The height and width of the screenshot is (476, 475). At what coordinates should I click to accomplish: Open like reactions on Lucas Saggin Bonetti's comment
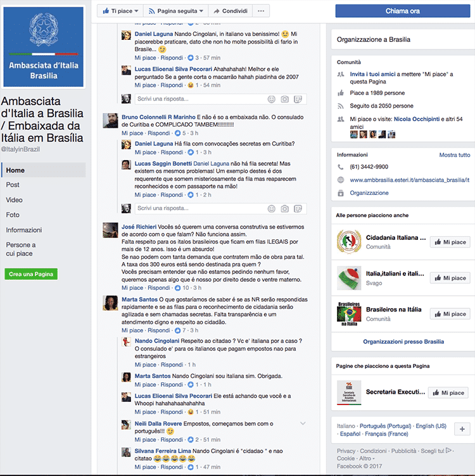coord(193,194)
